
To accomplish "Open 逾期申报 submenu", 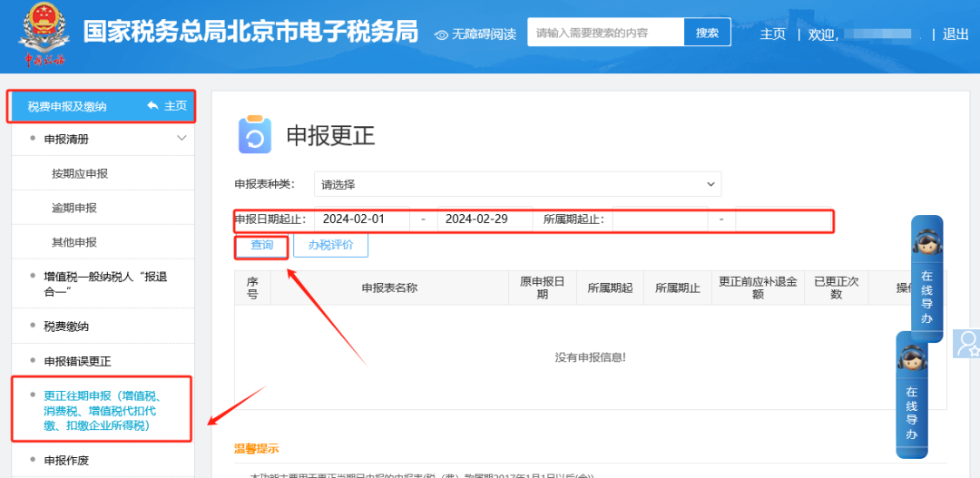I will 74,208.
